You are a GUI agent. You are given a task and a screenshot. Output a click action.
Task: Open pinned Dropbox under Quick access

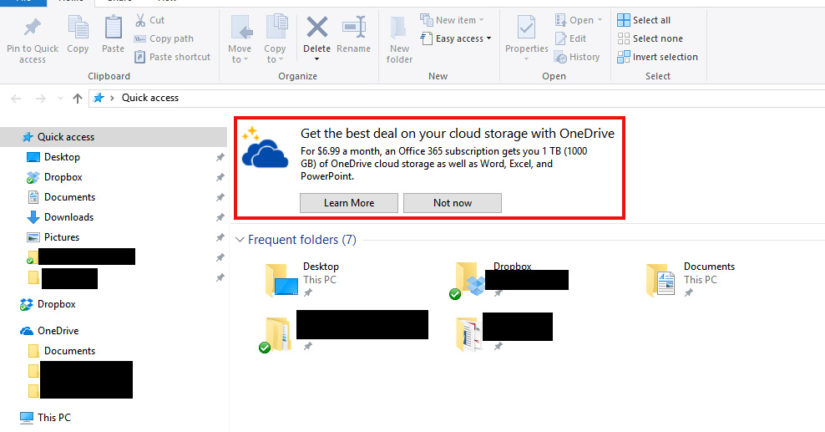(x=63, y=177)
